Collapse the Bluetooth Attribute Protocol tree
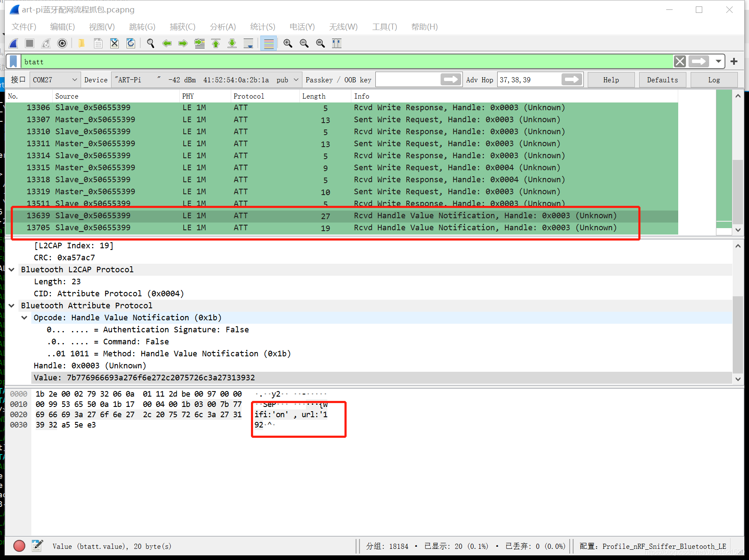The image size is (749, 560). click(12, 306)
